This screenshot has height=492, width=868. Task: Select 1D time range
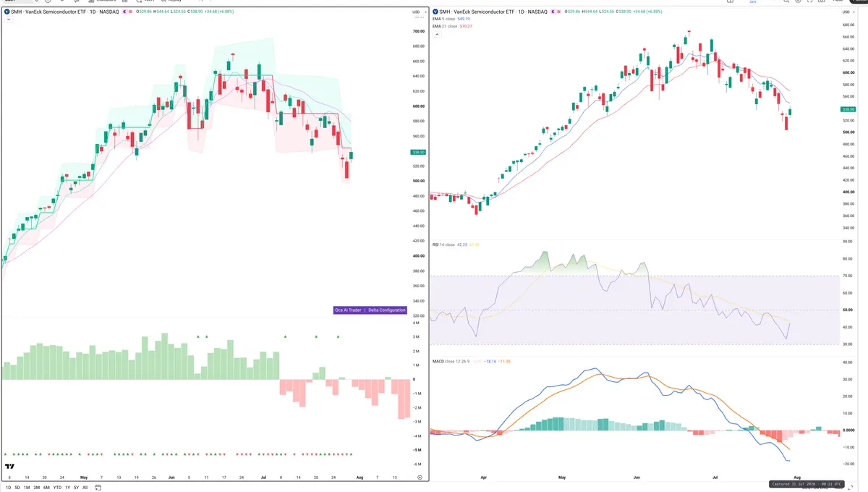8,488
